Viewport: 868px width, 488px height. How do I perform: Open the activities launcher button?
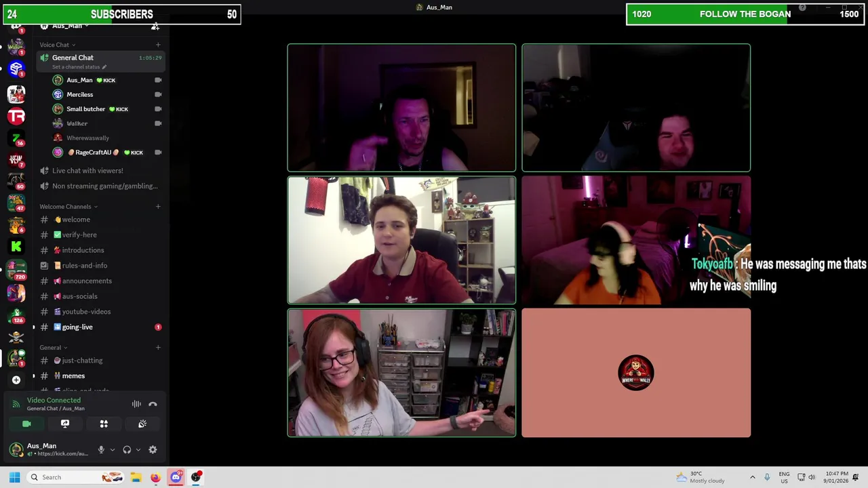point(104,424)
